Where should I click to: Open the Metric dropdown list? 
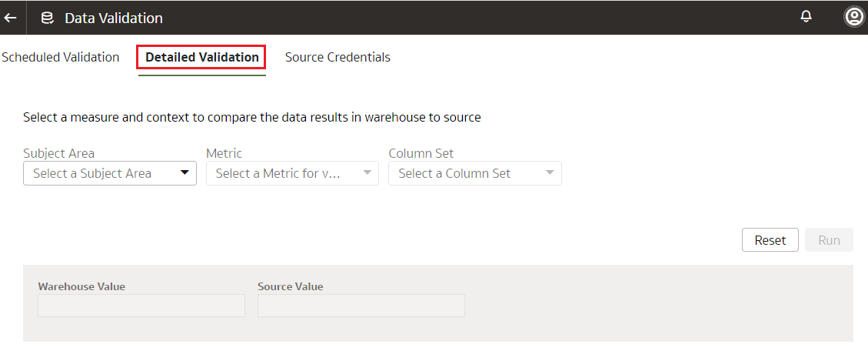pos(292,173)
